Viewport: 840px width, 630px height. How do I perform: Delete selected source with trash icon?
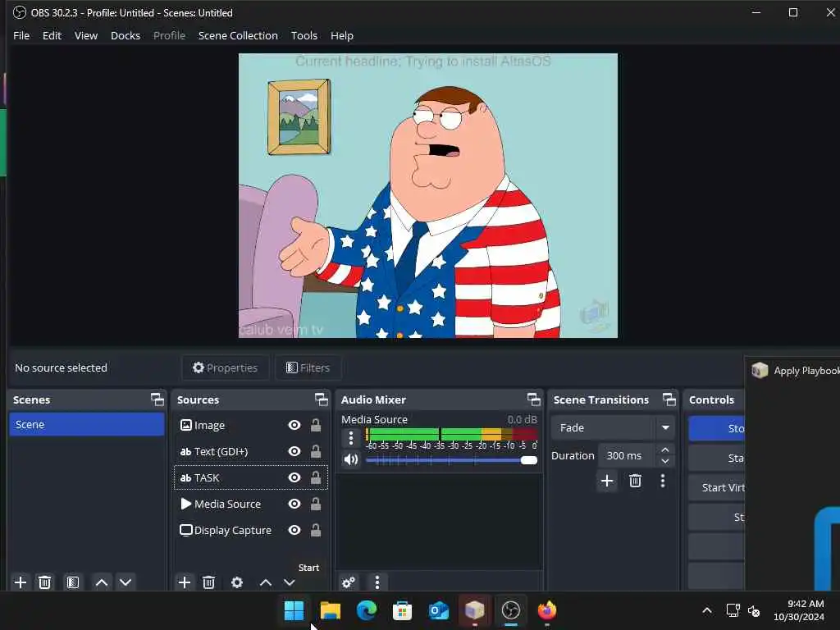pos(209,582)
